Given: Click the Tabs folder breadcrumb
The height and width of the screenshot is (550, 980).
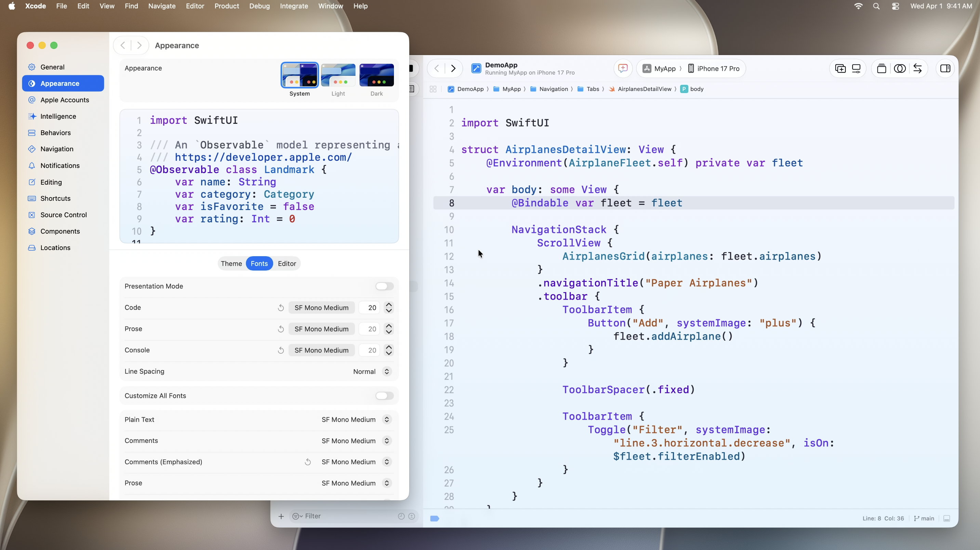Looking at the screenshot, I should (588, 89).
